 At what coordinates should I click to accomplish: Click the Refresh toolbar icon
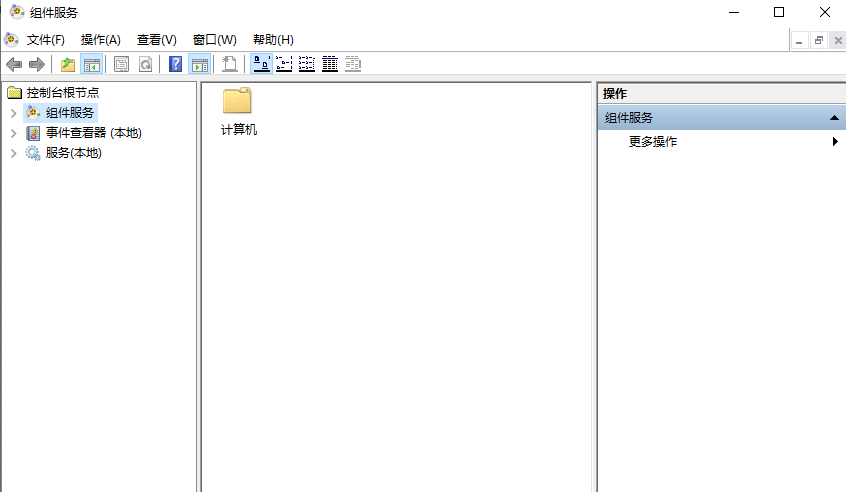pyautogui.click(x=145, y=65)
